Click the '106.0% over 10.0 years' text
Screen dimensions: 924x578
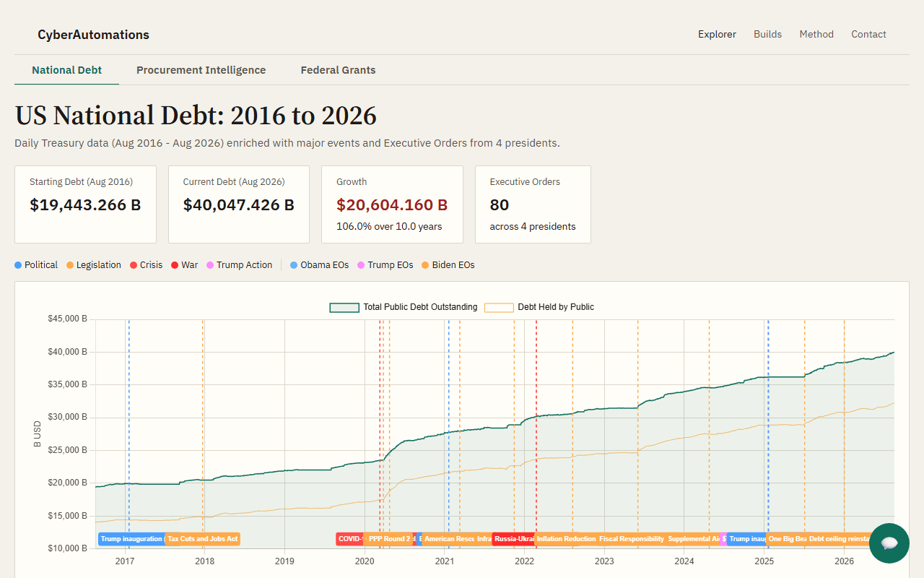(389, 226)
